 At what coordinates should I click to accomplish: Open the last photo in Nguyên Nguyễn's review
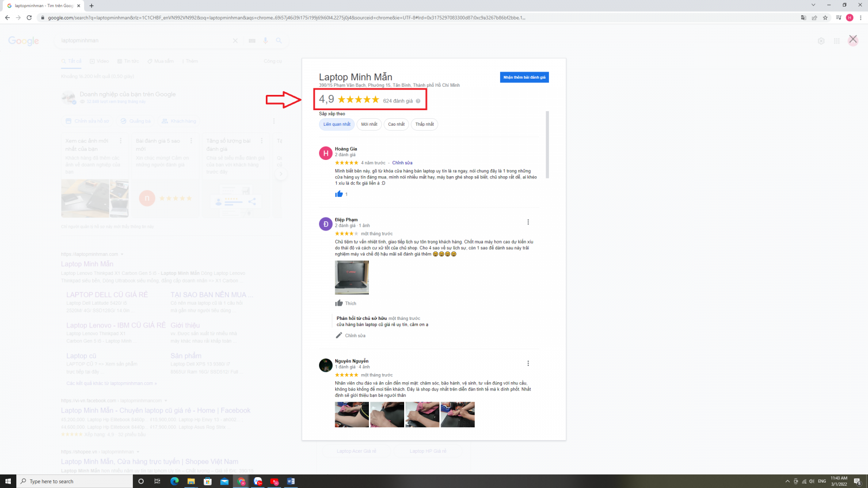457,414
